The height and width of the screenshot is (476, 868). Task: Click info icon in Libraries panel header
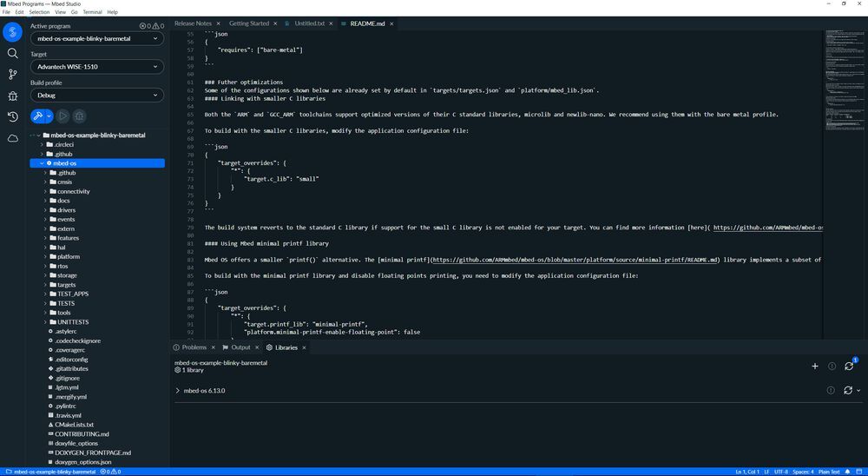[832, 367]
